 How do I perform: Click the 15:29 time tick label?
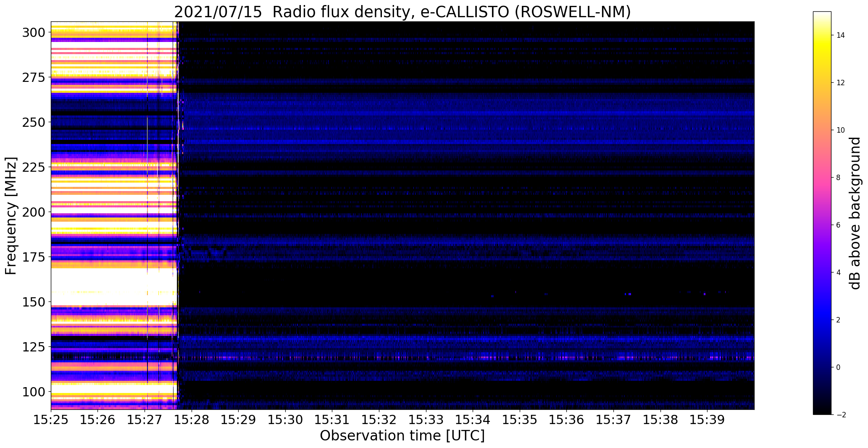coord(239,420)
